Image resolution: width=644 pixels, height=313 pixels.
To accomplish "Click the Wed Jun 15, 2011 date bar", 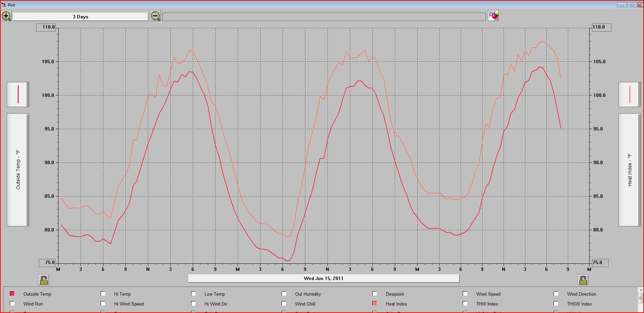I will 324,278.
